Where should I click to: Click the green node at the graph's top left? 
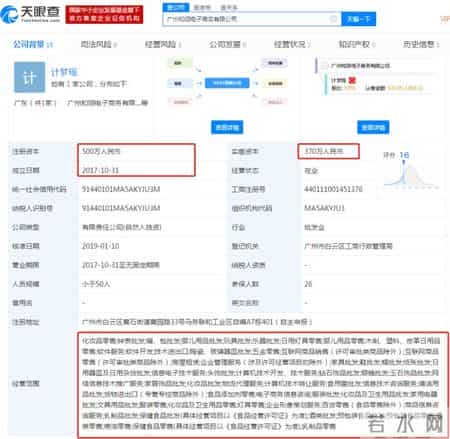[x=180, y=63]
